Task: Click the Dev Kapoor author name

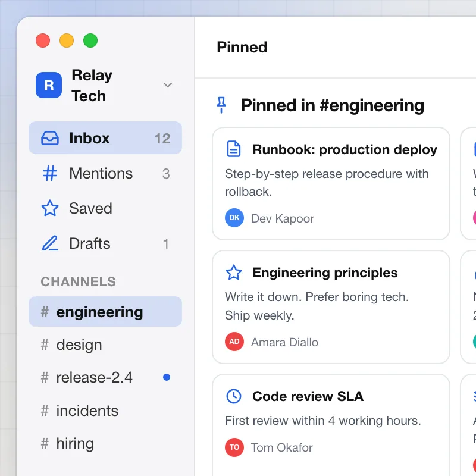Action: pyautogui.click(x=282, y=218)
